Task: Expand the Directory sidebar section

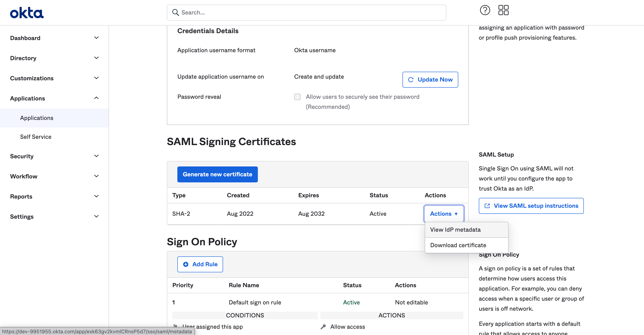Action: click(x=96, y=58)
